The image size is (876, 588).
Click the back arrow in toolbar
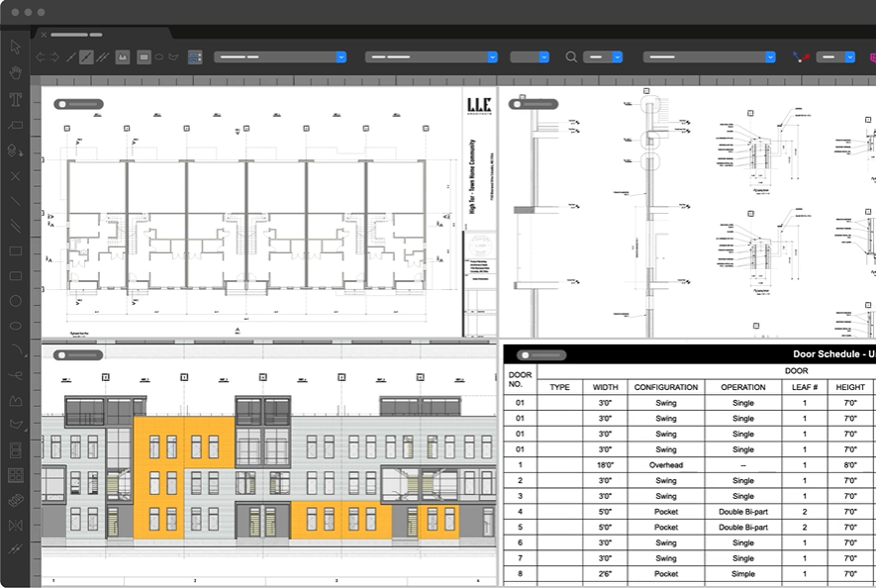(41, 57)
